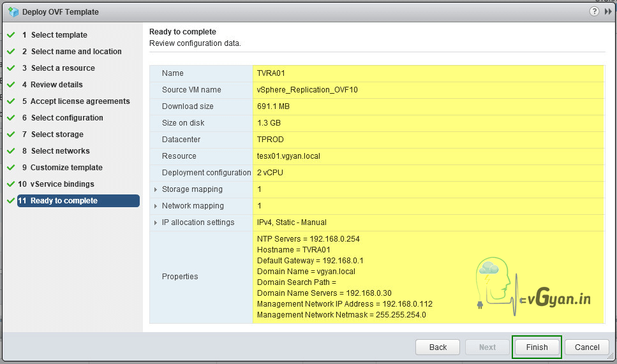Click the double-arrow expand icon in title bar

(x=608, y=11)
